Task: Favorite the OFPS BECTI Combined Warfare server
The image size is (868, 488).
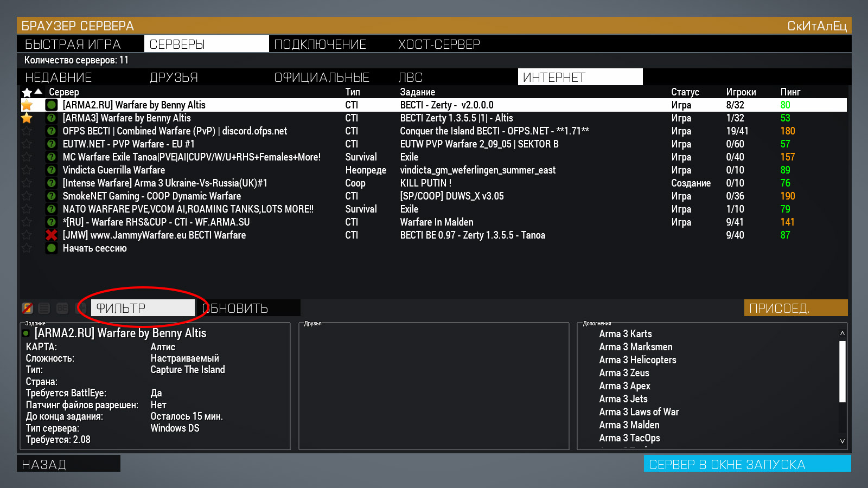Action: point(27,131)
